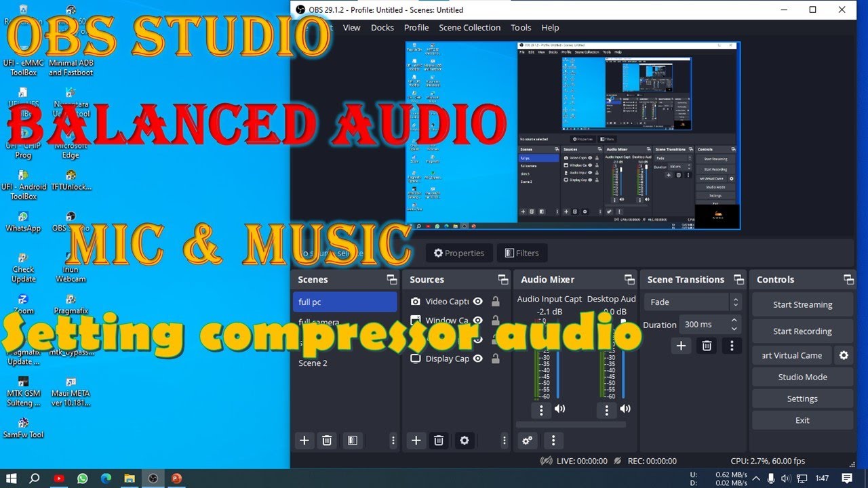Image resolution: width=868 pixels, height=488 pixels.
Task: Click Start Recording
Action: tap(802, 331)
